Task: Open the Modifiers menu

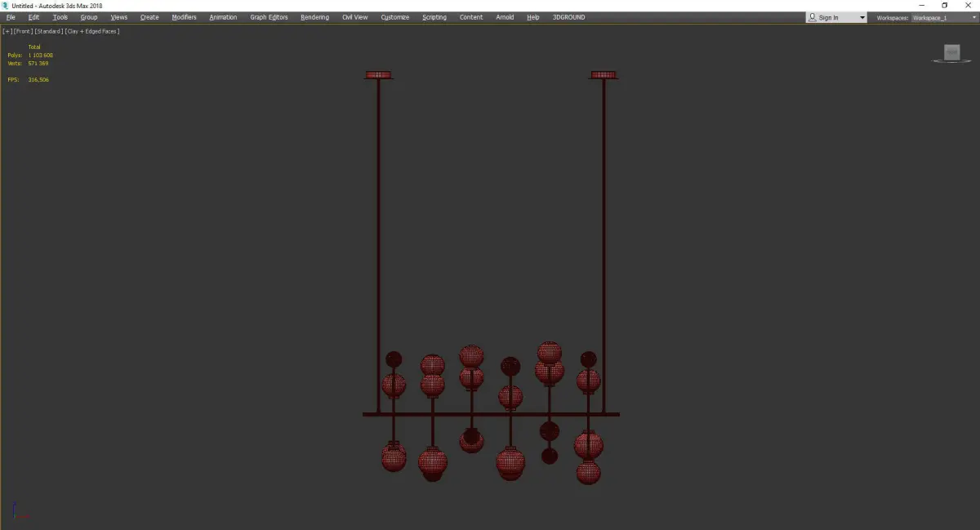Action: pyautogui.click(x=185, y=17)
